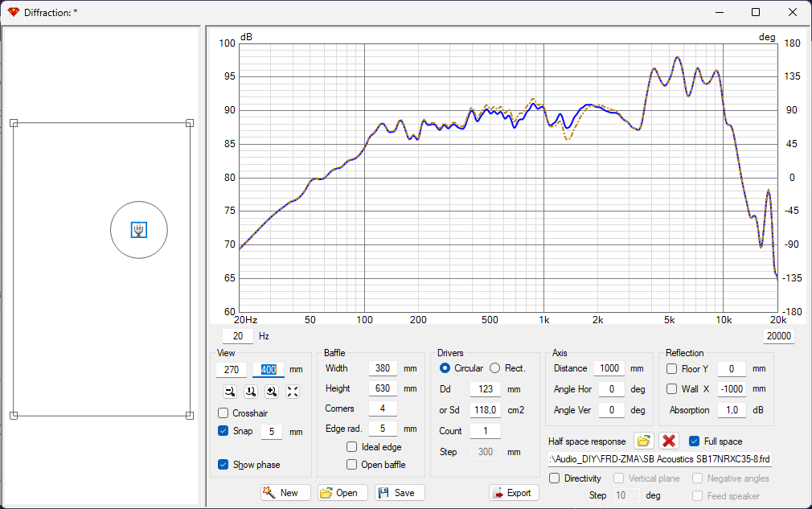Click the fit-to-view expand icon
The image size is (812, 509).
[293, 392]
